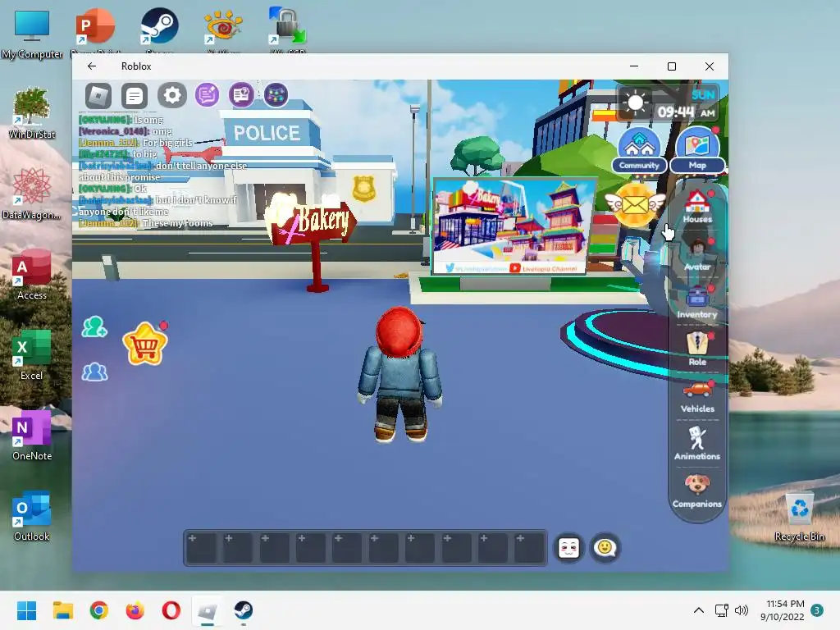Open the Inventory backpack
Image resolution: width=840 pixels, height=630 pixels.
point(697,303)
